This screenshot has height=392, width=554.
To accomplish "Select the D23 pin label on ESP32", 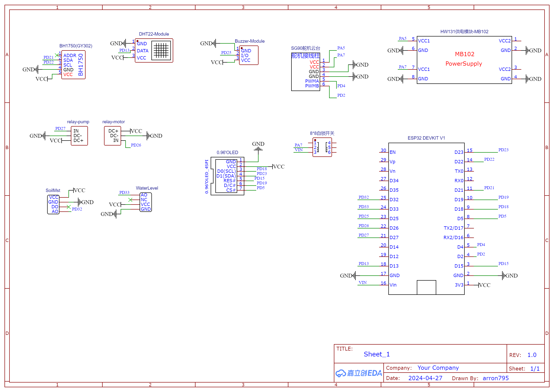I will pyautogui.click(x=459, y=152).
